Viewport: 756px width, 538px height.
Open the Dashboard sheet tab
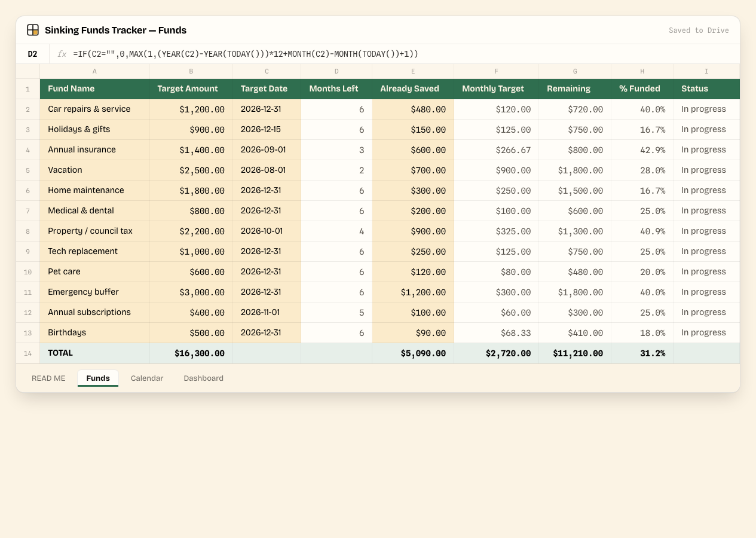204,378
